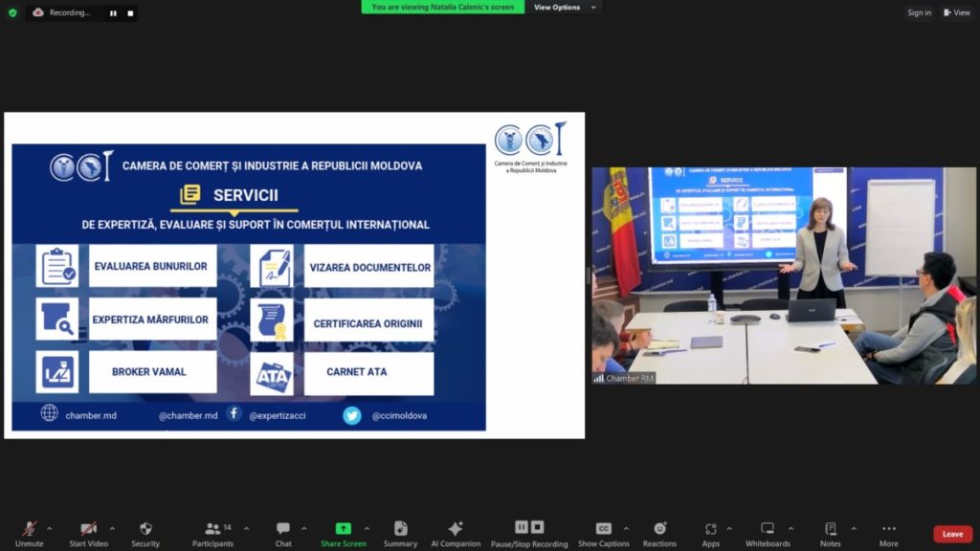Expand arrow next to Notes
This screenshot has width=980, height=551.
(853, 528)
